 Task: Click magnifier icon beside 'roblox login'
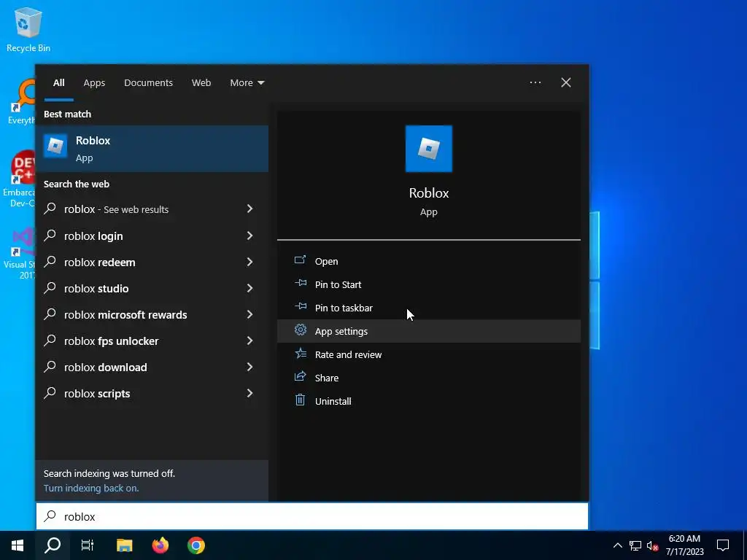pos(50,236)
